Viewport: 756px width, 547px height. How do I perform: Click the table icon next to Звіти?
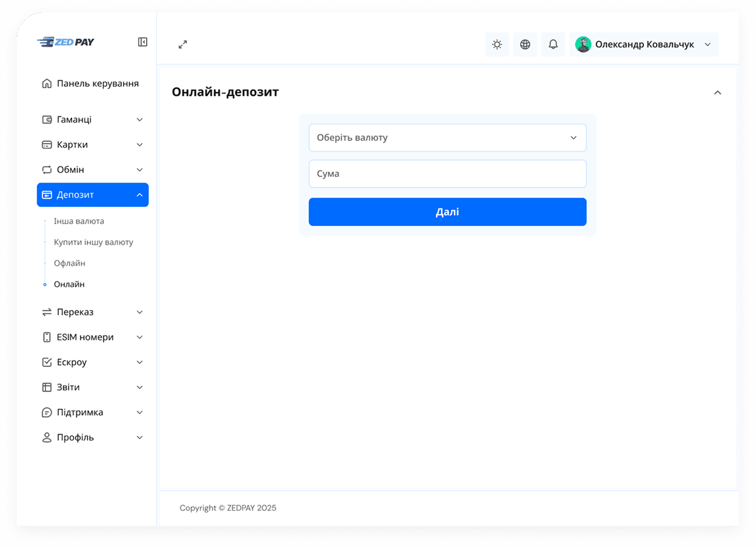[47, 388]
